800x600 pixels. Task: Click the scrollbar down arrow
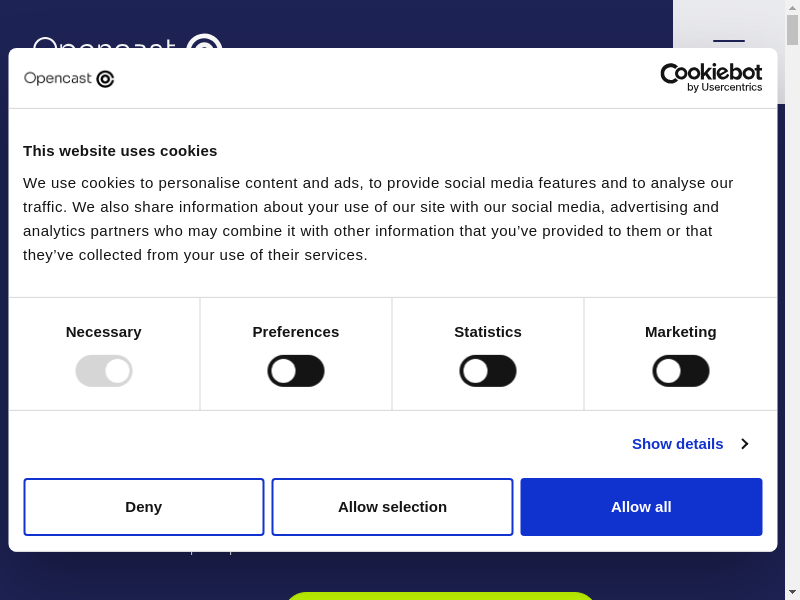(792, 592)
